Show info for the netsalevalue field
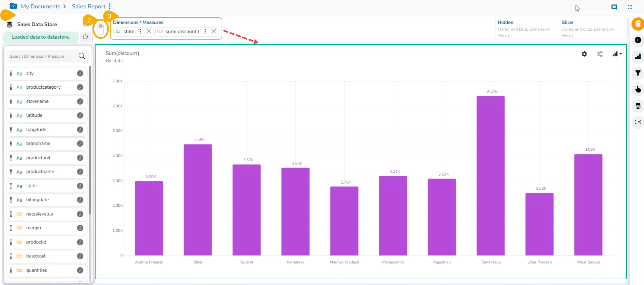644x285 pixels. coord(80,214)
